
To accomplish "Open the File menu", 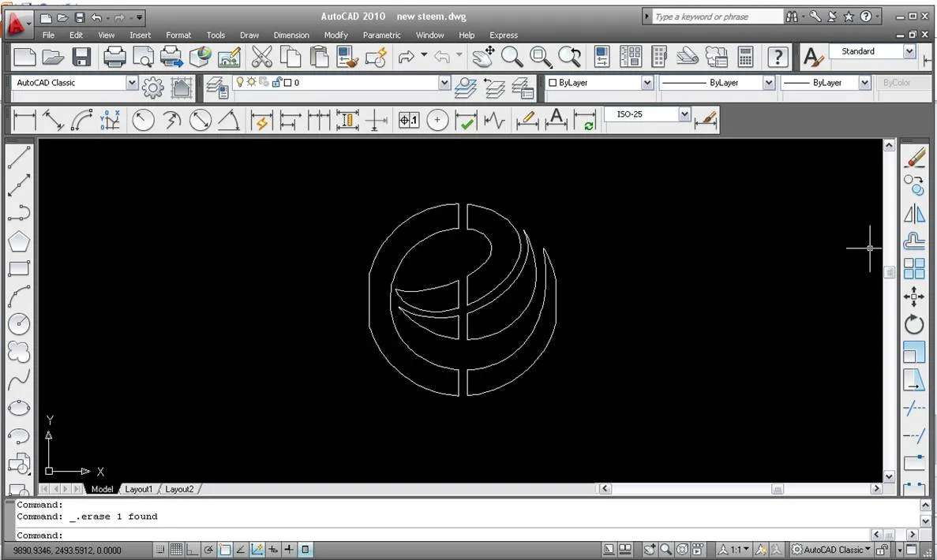I will 48,35.
